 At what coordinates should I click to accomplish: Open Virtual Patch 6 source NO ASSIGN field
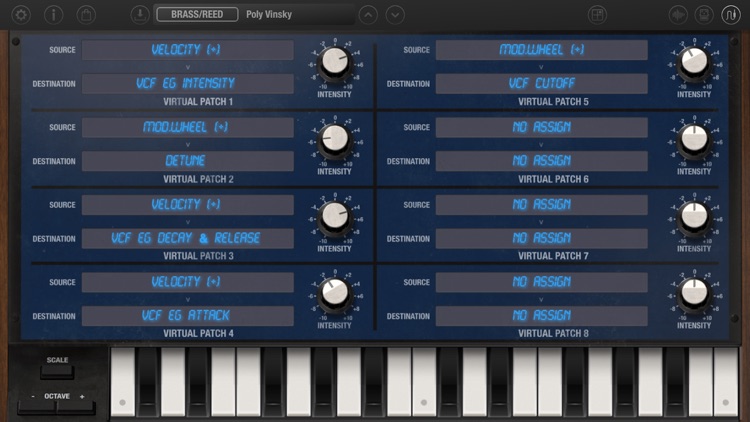click(541, 127)
